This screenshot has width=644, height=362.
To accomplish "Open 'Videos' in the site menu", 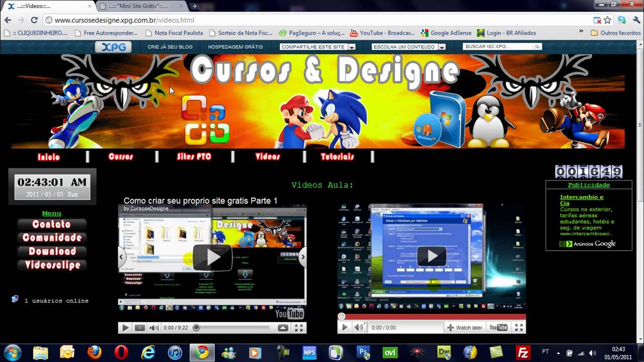I will (x=268, y=157).
